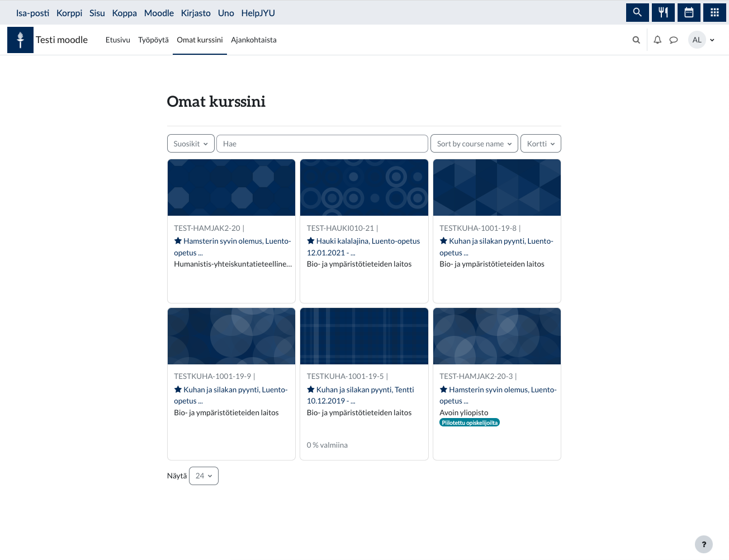729x560 pixels.
Task: Click the TEST-HAMJAK2-20 course thumbnail image
Action: click(231, 188)
